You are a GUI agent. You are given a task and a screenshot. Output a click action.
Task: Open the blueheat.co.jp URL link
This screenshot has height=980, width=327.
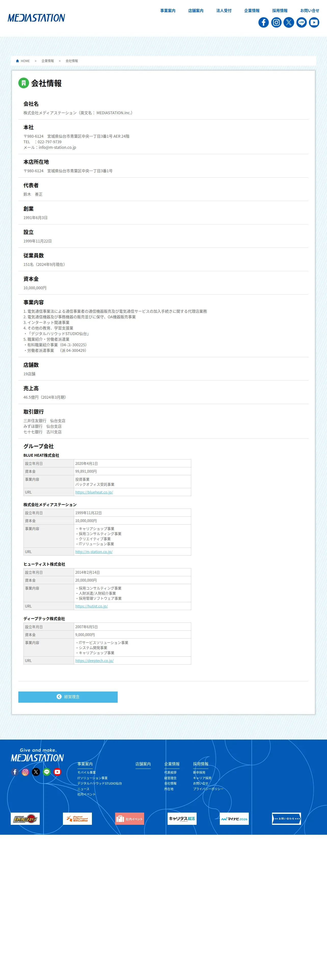coord(94,492)
